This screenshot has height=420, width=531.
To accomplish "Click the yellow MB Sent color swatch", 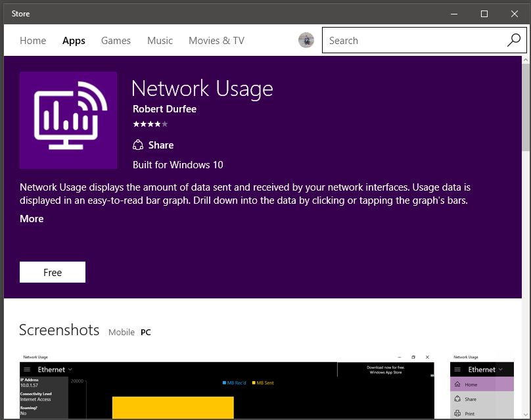I will tap(254, 383).
